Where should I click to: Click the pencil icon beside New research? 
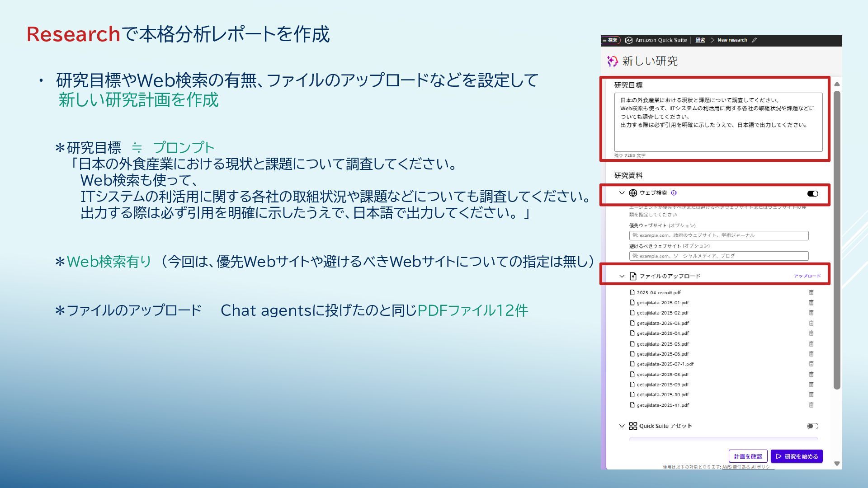click(x=754, y=40)
